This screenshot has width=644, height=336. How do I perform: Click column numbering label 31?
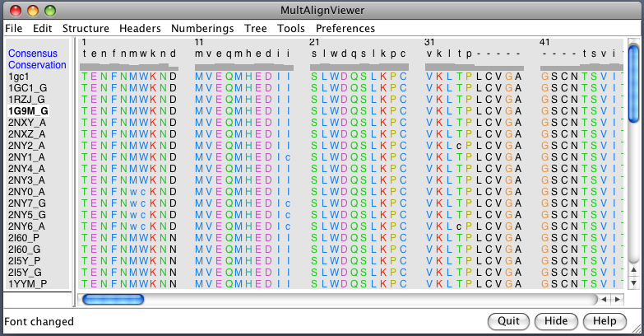pyautogui.click(x=429, y=42)
